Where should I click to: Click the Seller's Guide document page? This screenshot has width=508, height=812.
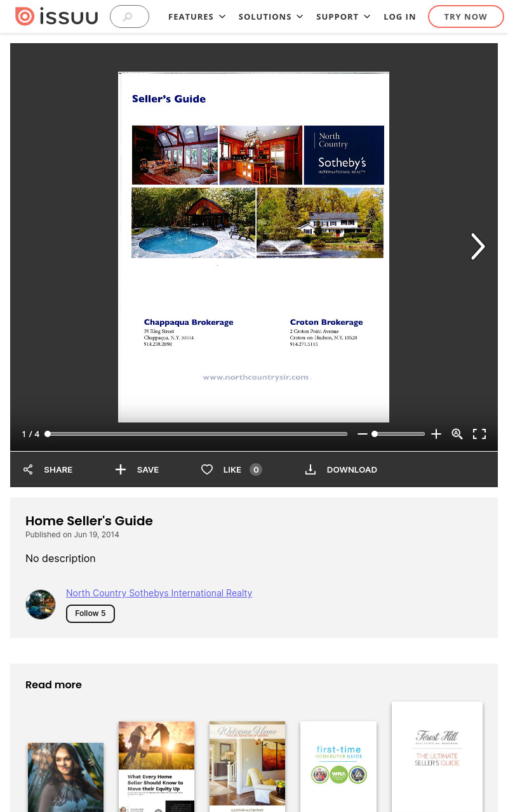(x=253, y=247)
